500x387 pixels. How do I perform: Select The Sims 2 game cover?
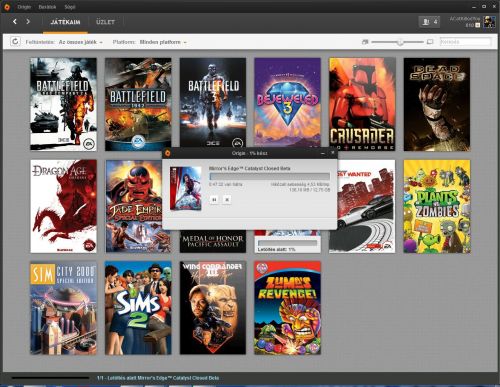click(x=138, y=308)
